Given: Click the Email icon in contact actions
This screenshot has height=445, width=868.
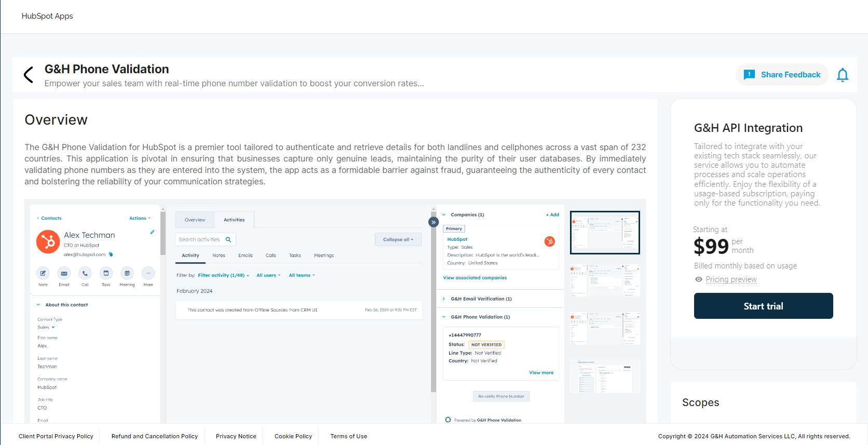Looking at the screenshot, I should click(64, 273).
